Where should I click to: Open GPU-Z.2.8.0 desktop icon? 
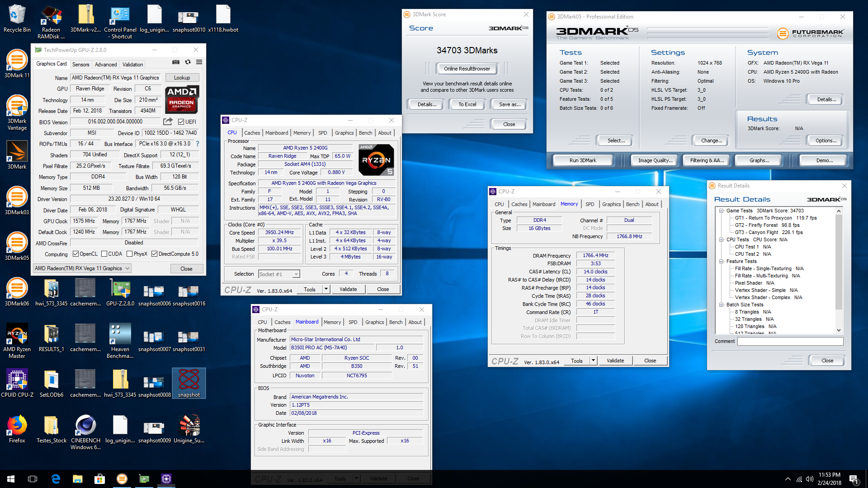point(120,292)
